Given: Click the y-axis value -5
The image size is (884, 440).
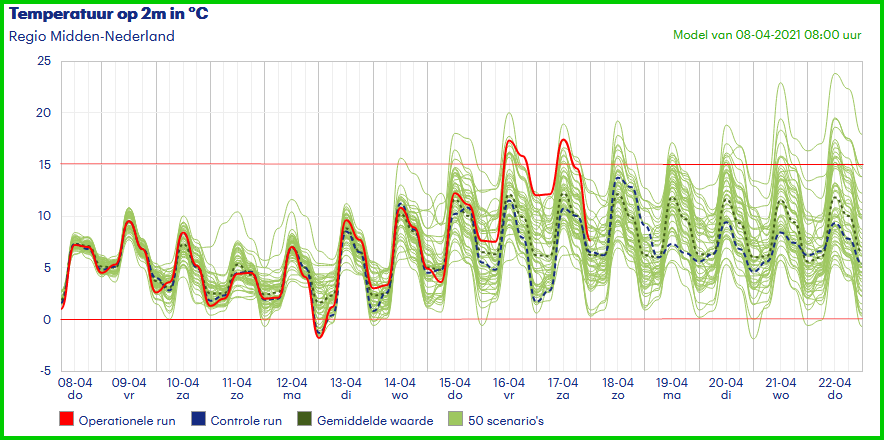Looking at the screenshot, I should 46,371.
